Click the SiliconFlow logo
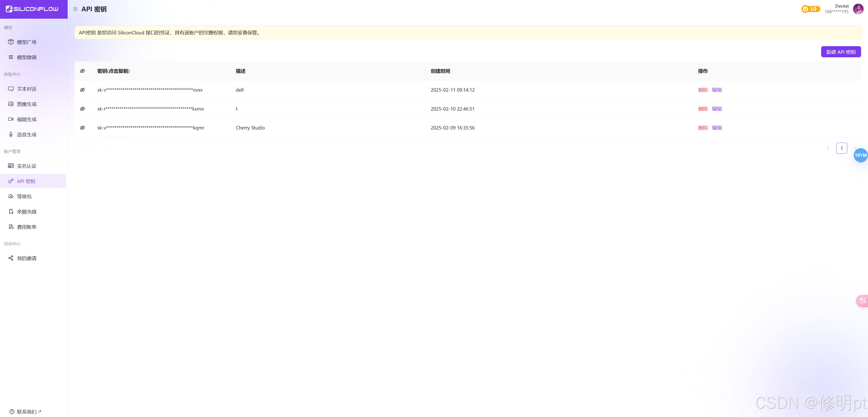Screen dimensions: 868x417 point(32,9)
